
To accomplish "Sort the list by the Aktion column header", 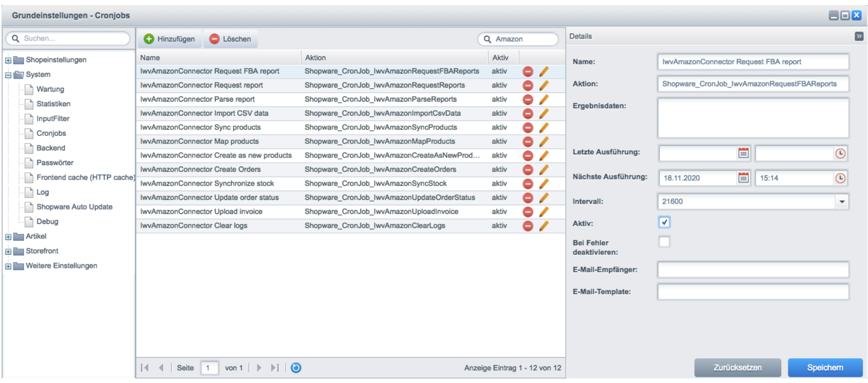I will click(x=315, y=58).
